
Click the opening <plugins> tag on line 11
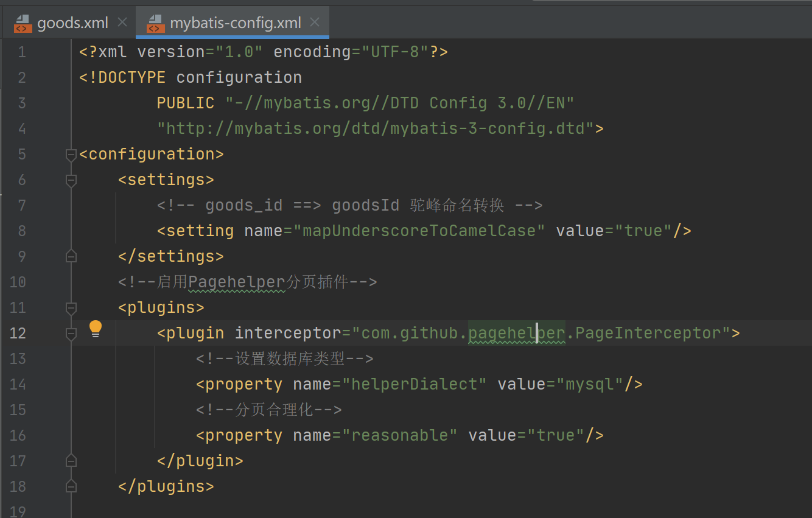(x=161, y=308)
